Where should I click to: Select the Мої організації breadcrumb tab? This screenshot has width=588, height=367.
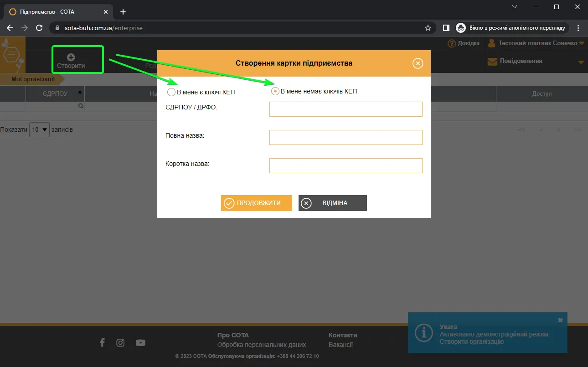point(33,79)
